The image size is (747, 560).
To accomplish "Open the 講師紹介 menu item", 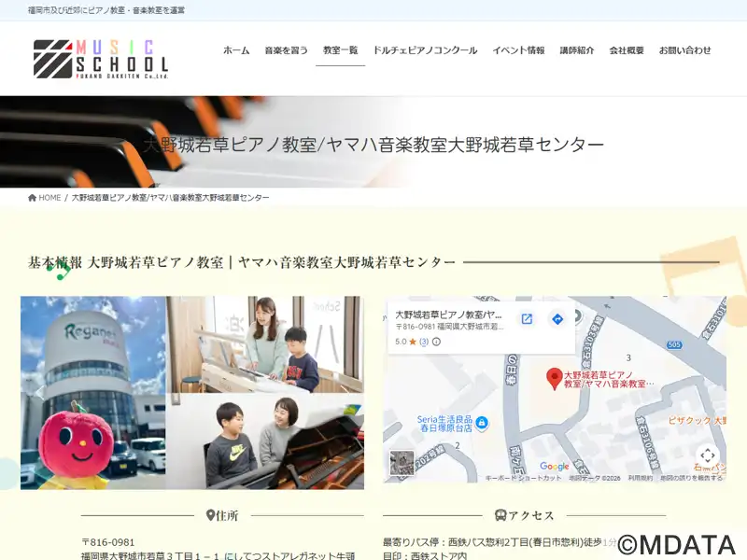I will [x=577, y=50].
